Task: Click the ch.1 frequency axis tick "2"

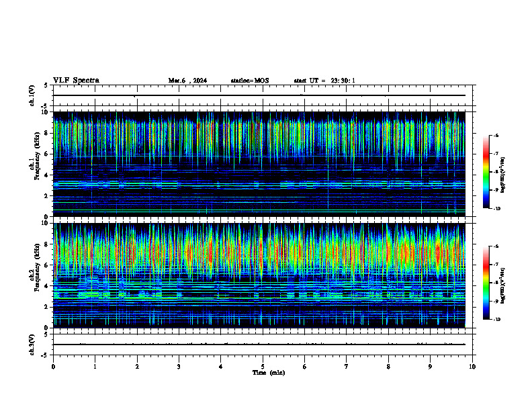Action: 47,195
